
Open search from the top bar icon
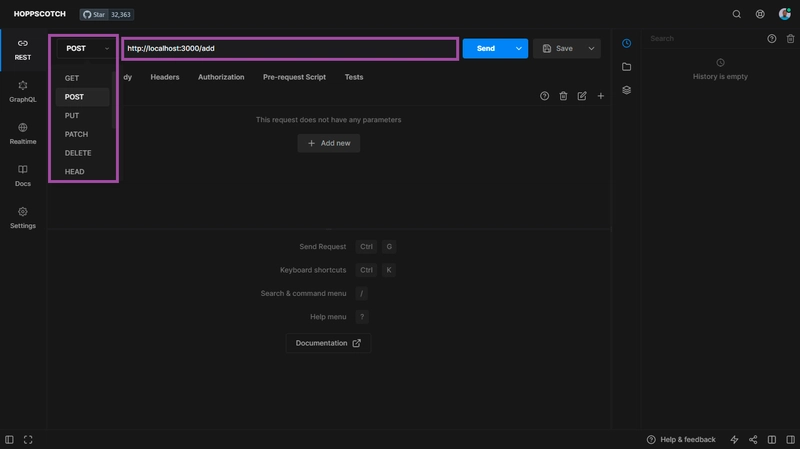click(737, 14)
